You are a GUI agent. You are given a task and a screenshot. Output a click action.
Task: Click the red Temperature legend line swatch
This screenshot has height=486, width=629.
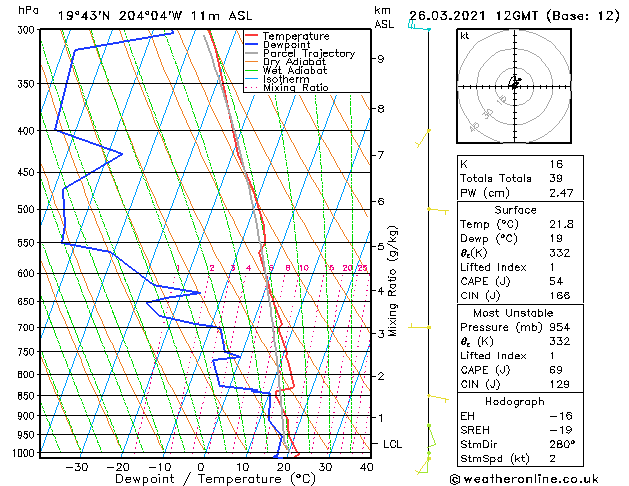[x=252, y=36]
